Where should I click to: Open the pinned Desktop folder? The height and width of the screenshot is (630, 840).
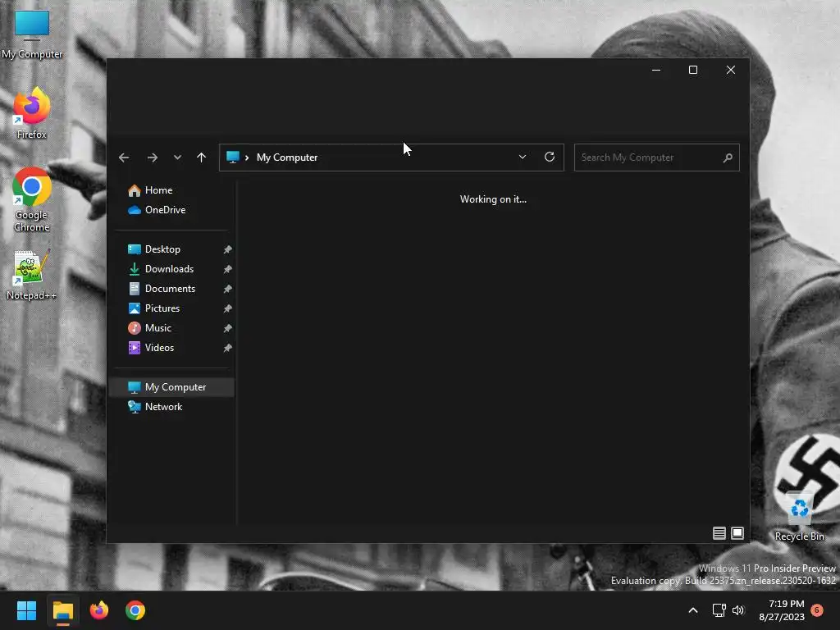pyautogui.click(x=153, y=249)
